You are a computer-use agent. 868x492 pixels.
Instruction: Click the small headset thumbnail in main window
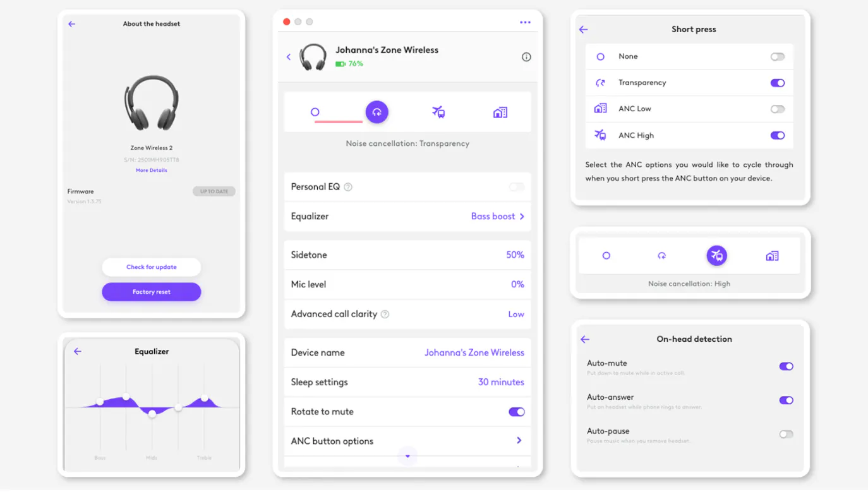313,57
